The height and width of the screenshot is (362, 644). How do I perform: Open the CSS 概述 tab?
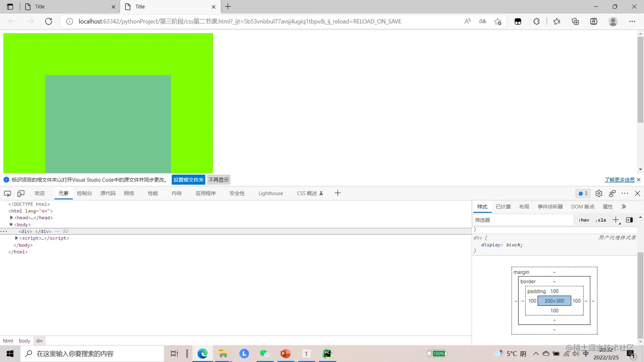point(310,193)
